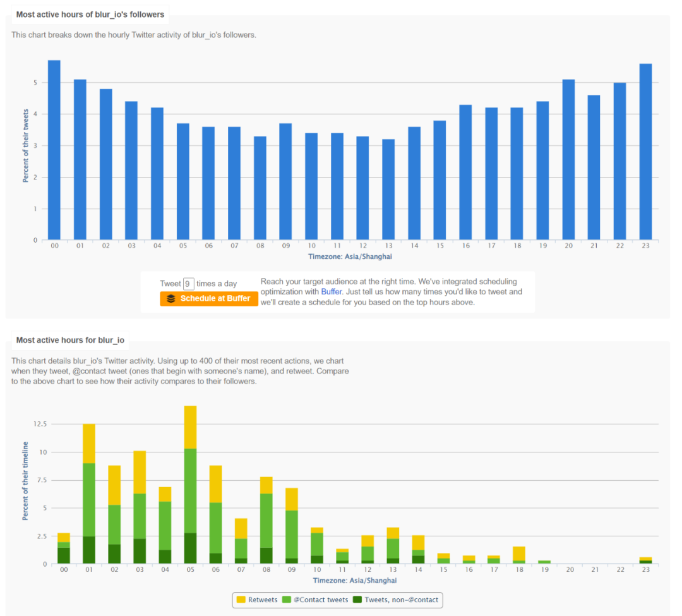This screenshot has height=616, width=682.
Task: Toggle Retweets series in the legend
Action: point(257,600)
